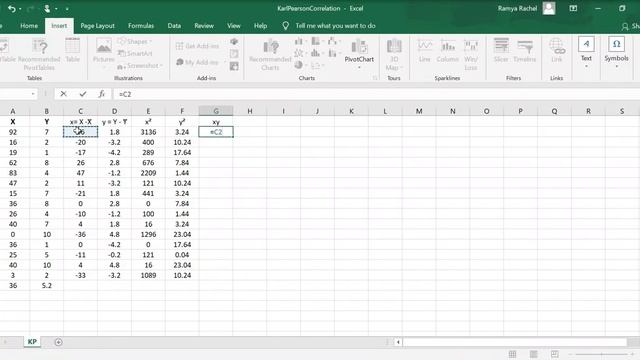Switch to Page Layout view in status bar

tap(533, 354)
